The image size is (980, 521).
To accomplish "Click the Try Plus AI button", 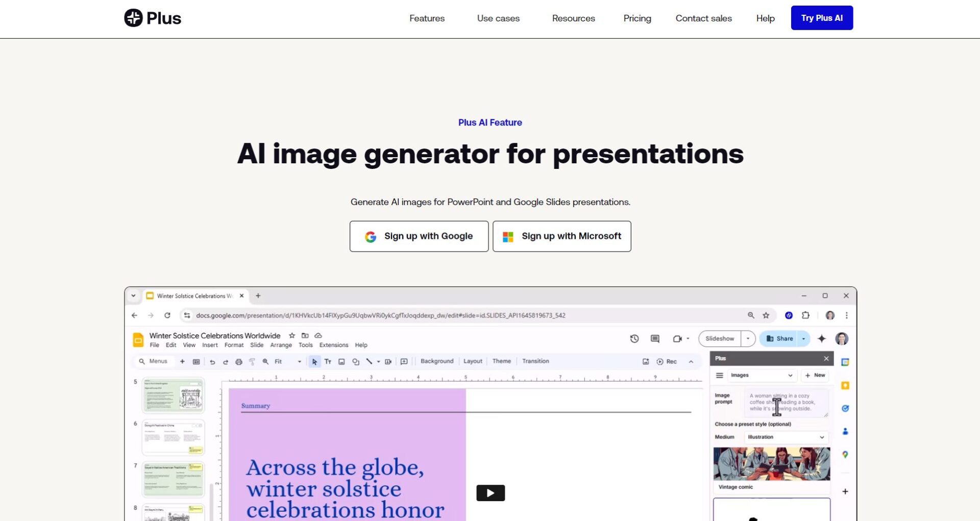I will click(822, 18).
